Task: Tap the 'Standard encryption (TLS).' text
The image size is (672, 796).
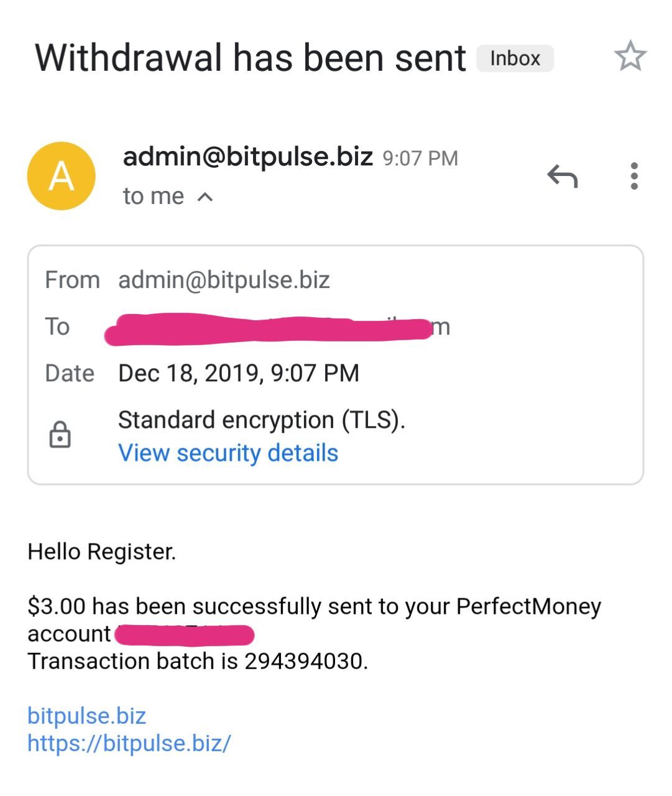Action: 261,420
